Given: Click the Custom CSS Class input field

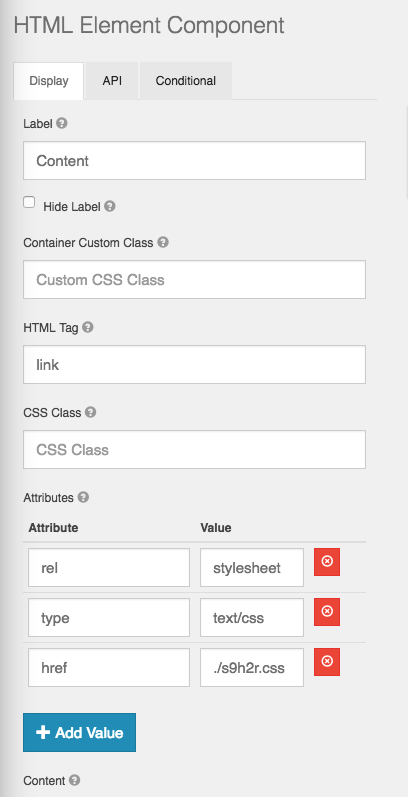Looking at the screenshot, I should [194, 280].
